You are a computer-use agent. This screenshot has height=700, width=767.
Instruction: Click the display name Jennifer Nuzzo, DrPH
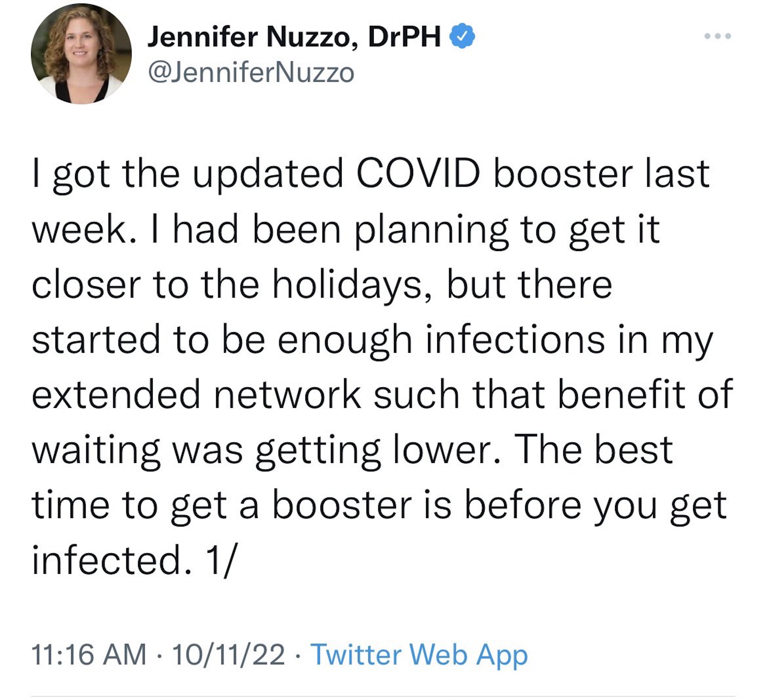click(294, 37)
